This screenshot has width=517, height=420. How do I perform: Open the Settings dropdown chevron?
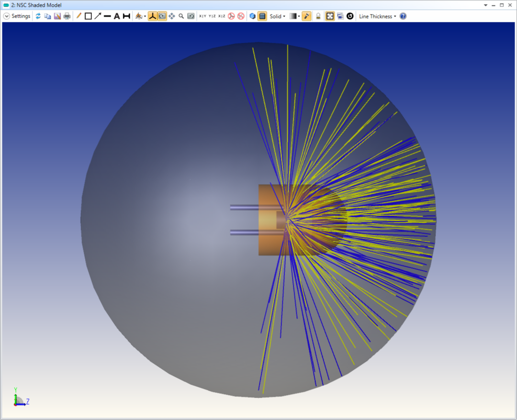coord(6,16)
